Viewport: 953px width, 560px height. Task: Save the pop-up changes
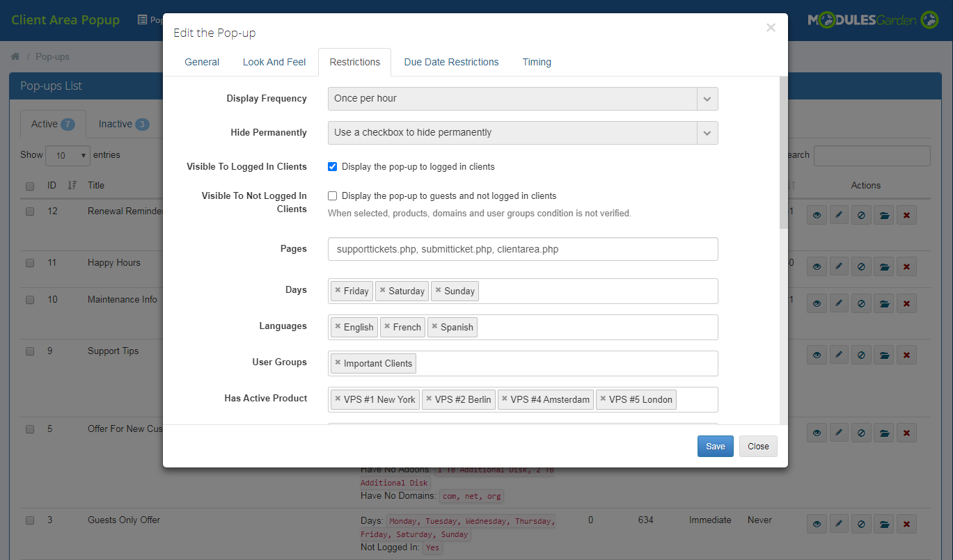coord(715,447)
